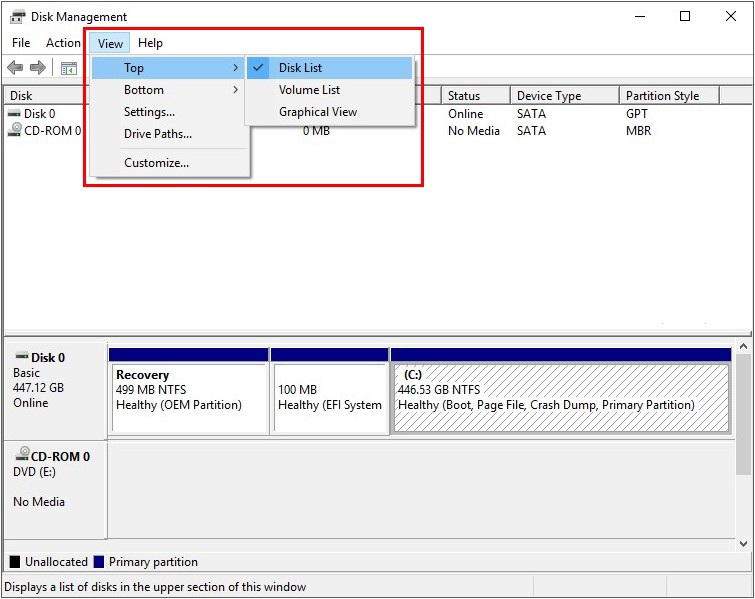Image resolution: width=755 pixels, height=599 pixels.
Task: Select the CD-ROM 0 icon in disk list
Action: coord(14,131)
